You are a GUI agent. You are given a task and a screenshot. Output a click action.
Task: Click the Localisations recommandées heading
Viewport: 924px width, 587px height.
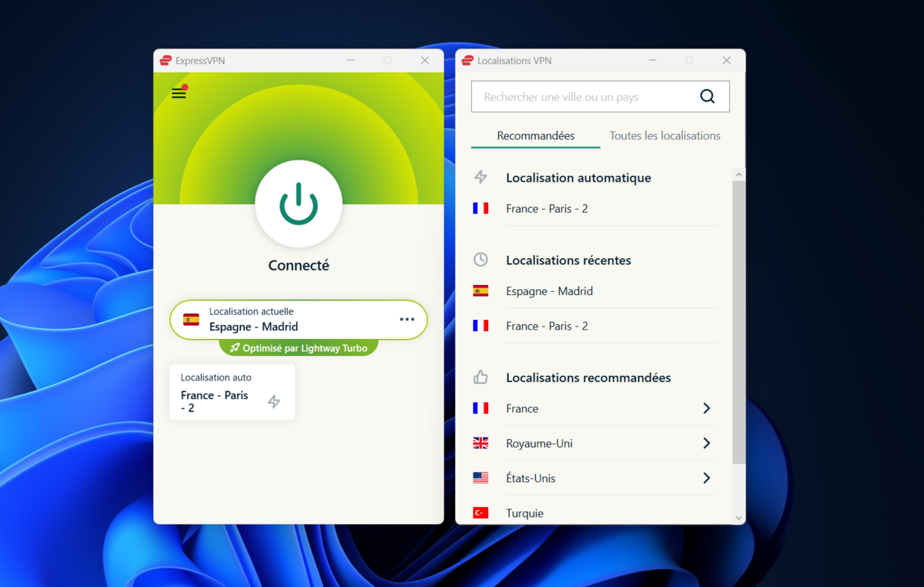pyautogui.click(x=588, y=377)
